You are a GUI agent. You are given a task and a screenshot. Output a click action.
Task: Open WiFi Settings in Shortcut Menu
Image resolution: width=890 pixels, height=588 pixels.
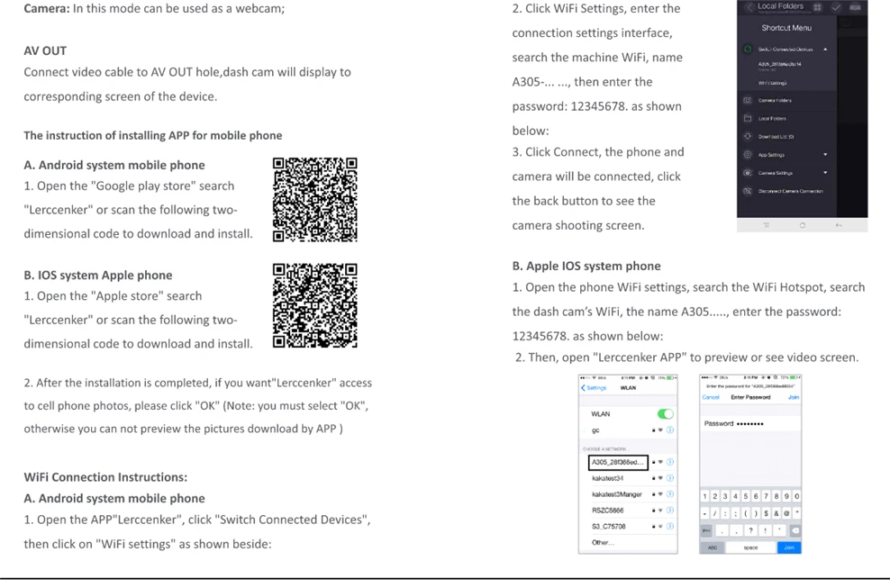coord(773,83)
